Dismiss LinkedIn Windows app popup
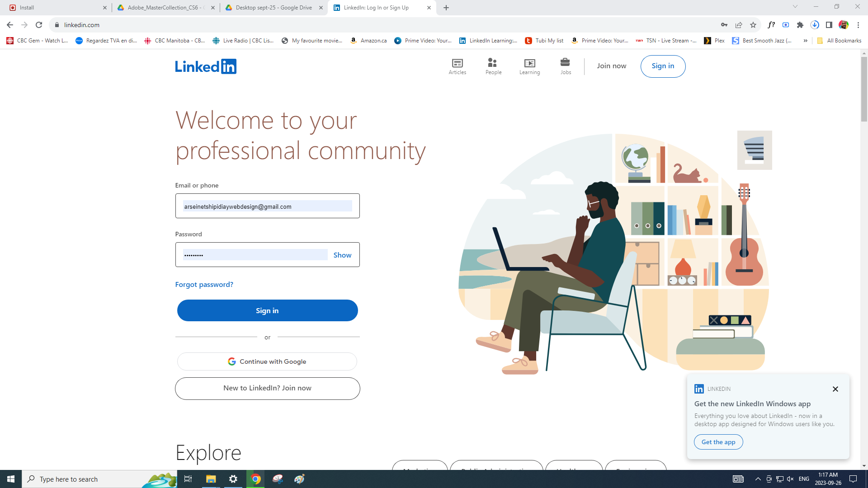Image resolution: width=868 pixels, height=488 pixels. point(835,389)
